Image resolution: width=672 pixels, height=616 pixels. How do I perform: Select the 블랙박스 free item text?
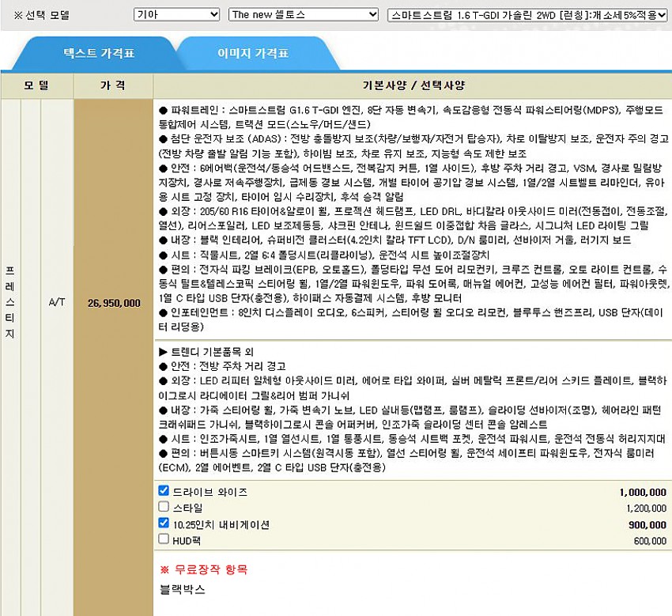pyautogui.click(x=182, y=589)
